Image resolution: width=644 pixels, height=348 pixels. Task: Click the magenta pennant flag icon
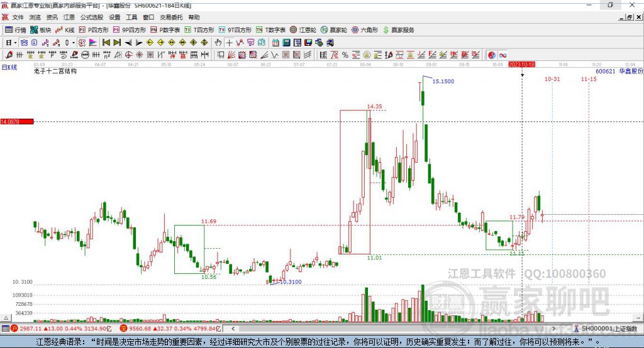(x=93, y=43)
